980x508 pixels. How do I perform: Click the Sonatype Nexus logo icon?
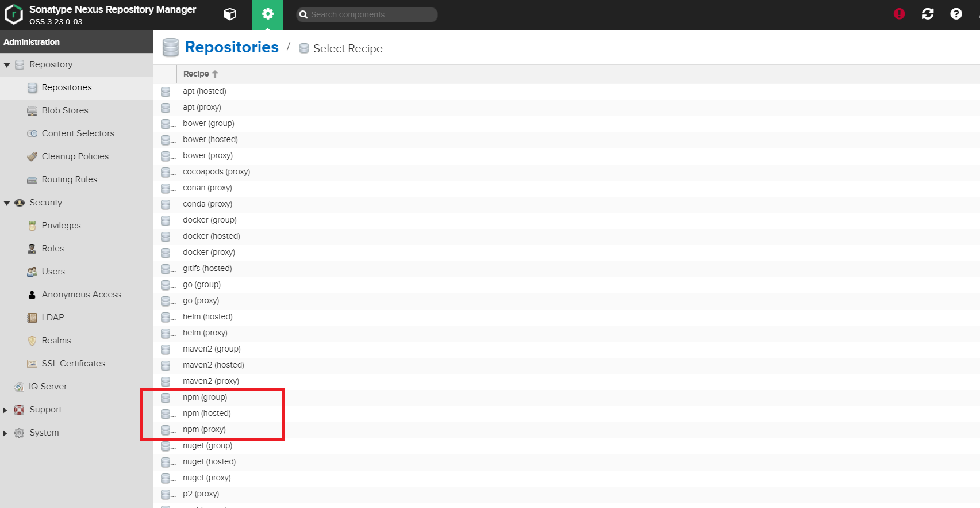(14, 15)
